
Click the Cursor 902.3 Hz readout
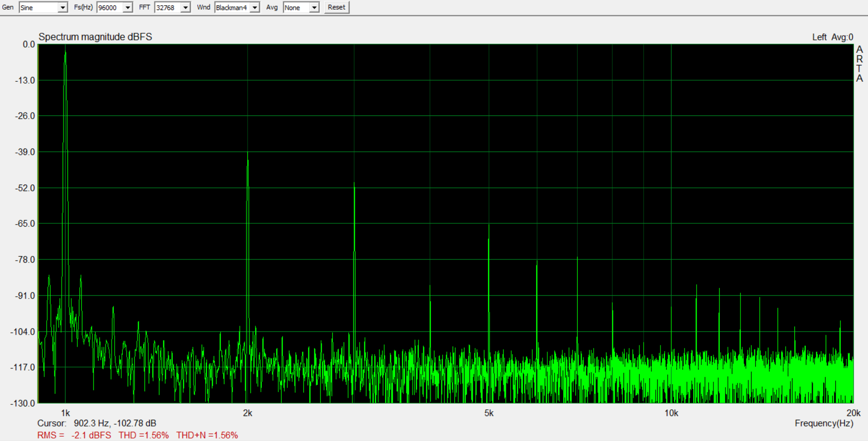(x=97, y=423)
